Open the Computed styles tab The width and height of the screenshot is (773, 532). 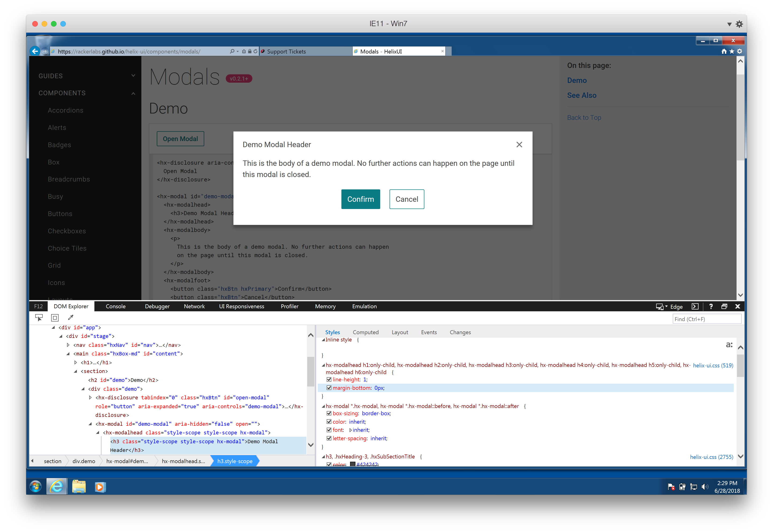point(365,332)
